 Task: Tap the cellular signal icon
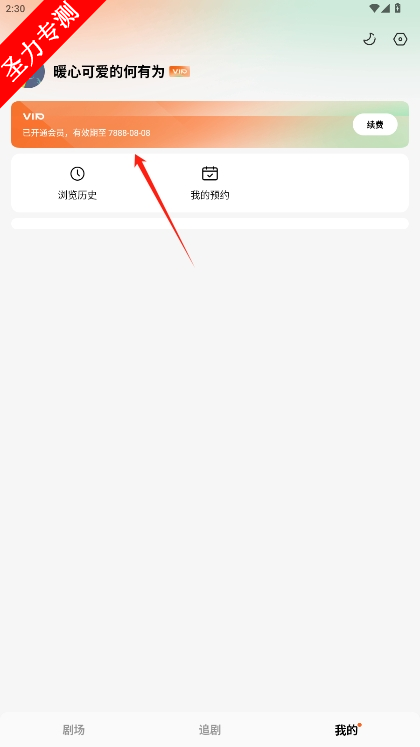[385, 8]
